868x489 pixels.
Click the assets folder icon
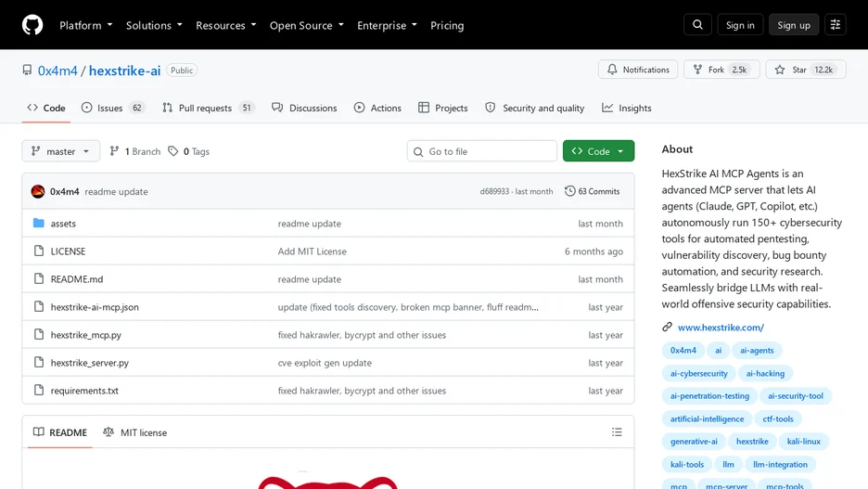tap(38, 224)
